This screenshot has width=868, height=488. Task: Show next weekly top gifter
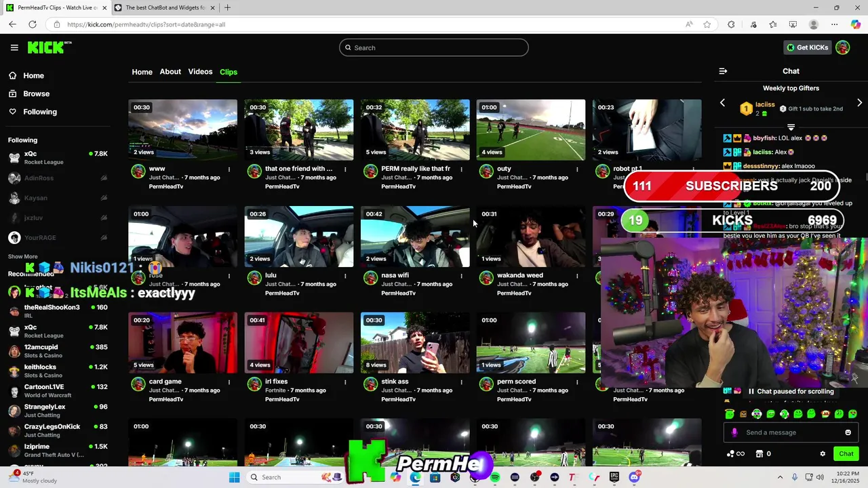coord(859,103)
